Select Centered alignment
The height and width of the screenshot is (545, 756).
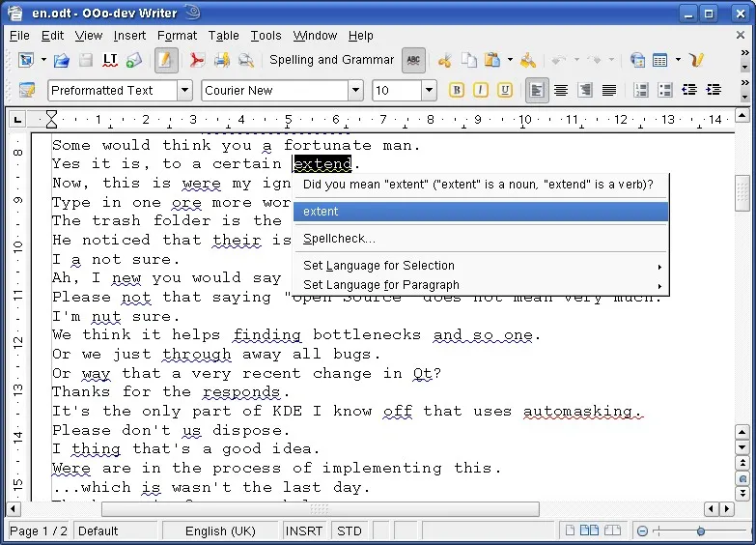[x=561, y=90]
